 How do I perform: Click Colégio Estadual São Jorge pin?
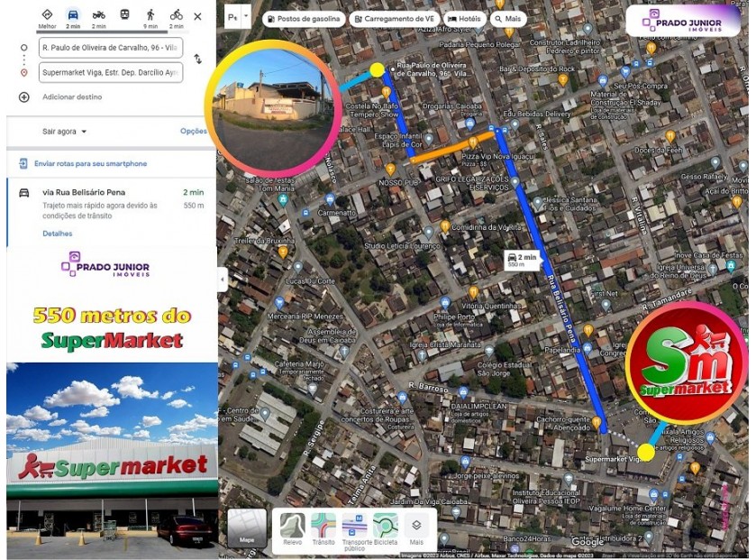tap(489, 351)
